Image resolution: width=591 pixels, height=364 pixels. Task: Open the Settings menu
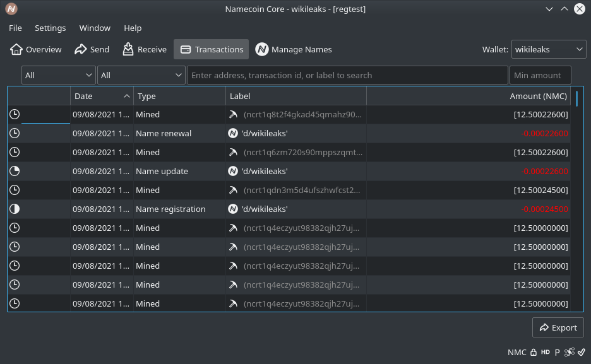[50, 28]
